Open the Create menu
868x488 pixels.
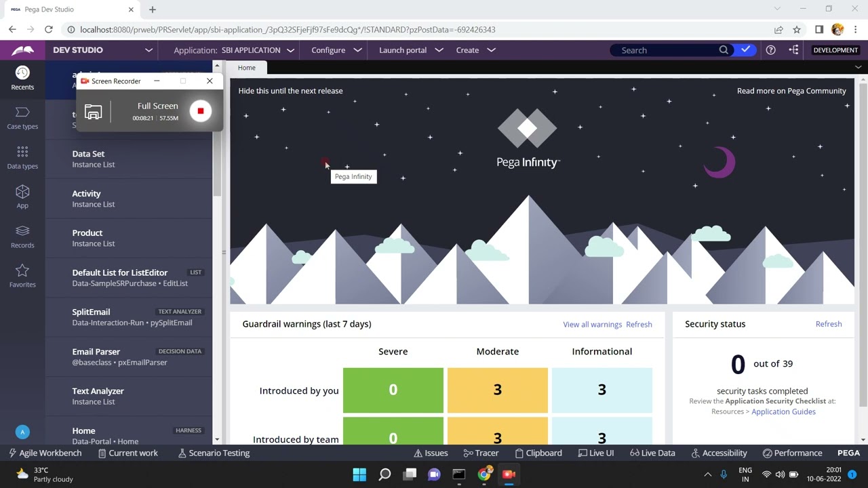click(475, 50)
